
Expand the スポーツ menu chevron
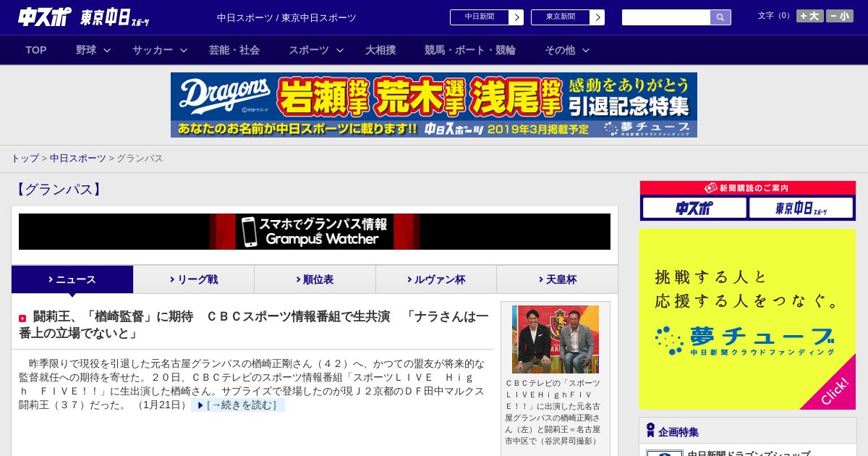[x=340, y=51]
